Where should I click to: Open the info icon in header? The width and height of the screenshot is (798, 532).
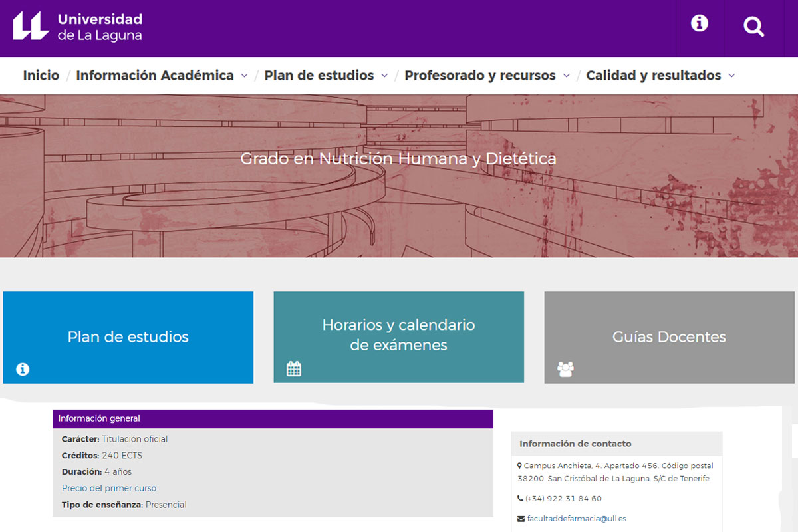click(699, 24)
